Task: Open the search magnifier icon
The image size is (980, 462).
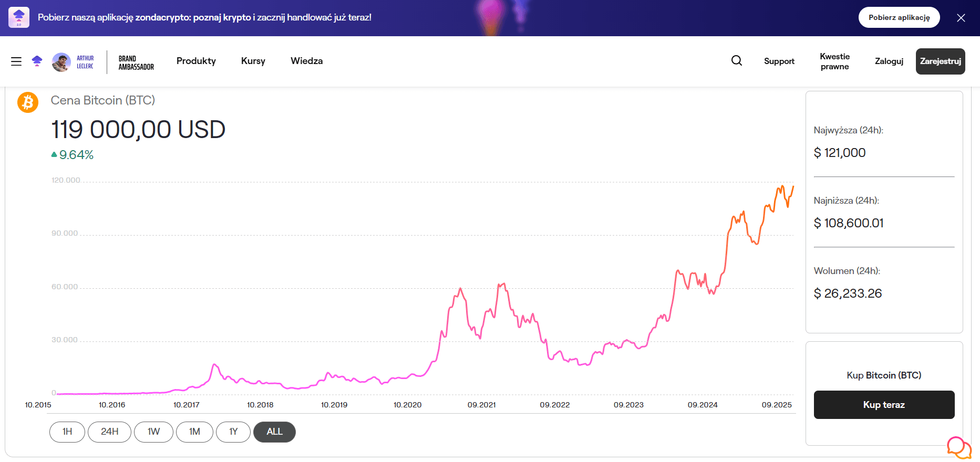Action: click(737, 61)
